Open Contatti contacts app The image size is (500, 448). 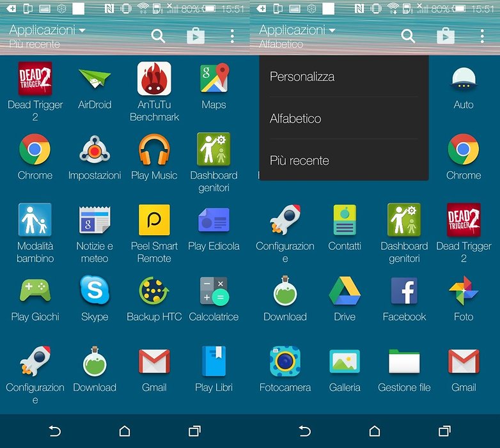pyautogui.click(x=345, y=220)
